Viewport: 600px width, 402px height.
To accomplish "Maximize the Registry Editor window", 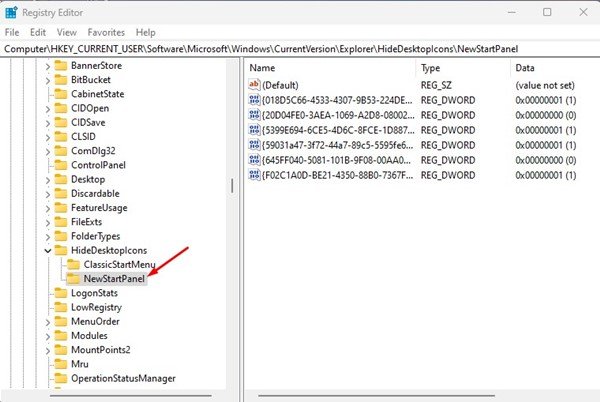I will (547, 12).
